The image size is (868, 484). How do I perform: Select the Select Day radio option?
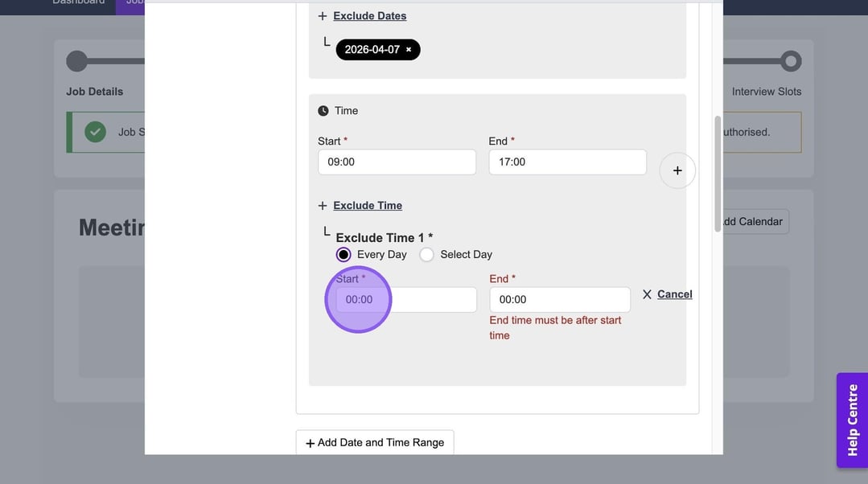click(x=426, y=255)
